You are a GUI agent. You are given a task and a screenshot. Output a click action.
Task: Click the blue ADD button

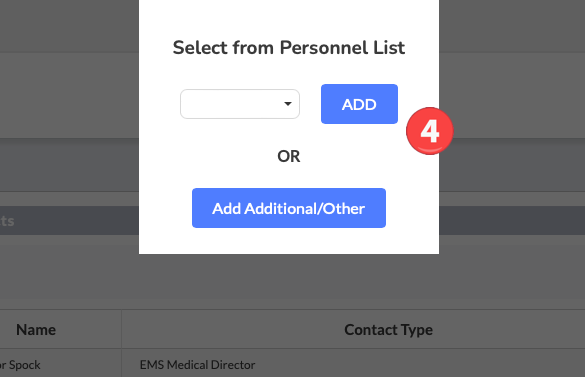[359, 104]
